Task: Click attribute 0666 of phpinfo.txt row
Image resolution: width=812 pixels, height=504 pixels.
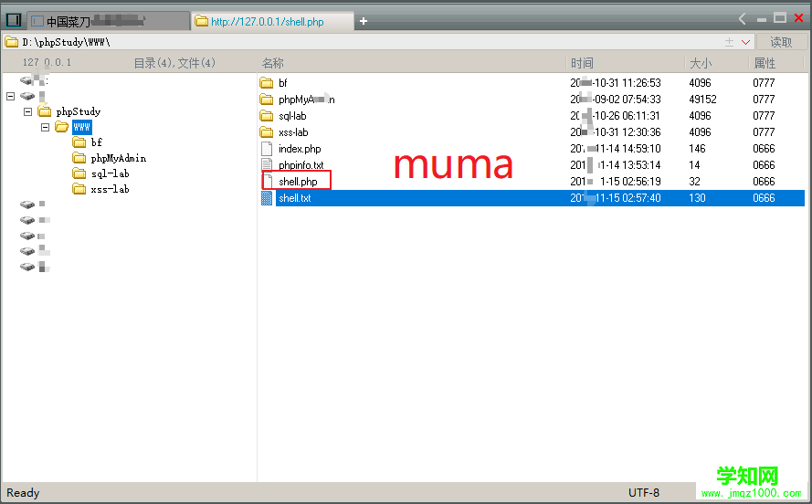Action: pos(764,165)
